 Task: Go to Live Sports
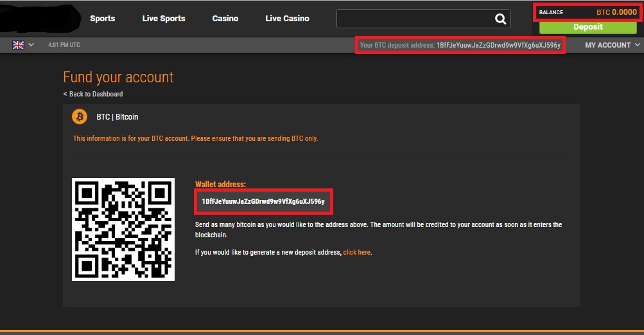point(164,19)
